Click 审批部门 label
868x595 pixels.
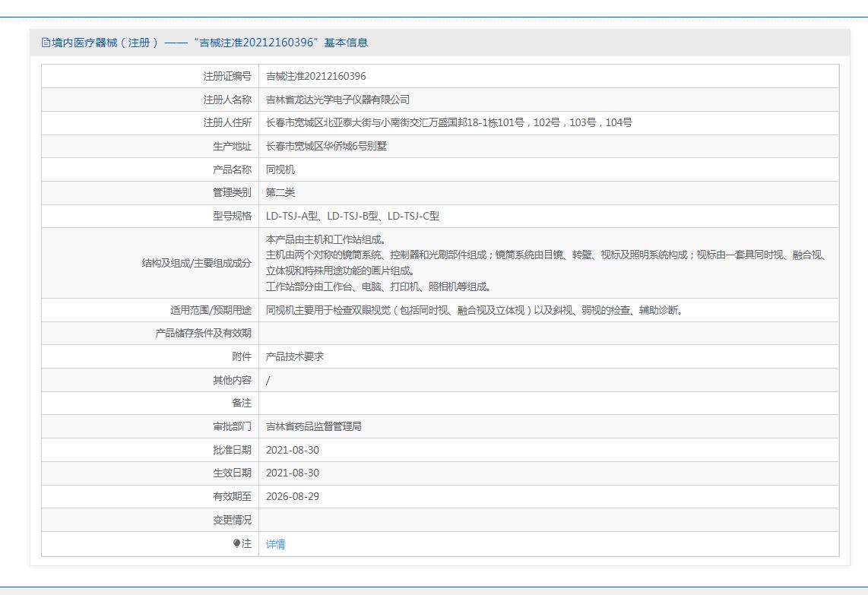coord(232,427)
